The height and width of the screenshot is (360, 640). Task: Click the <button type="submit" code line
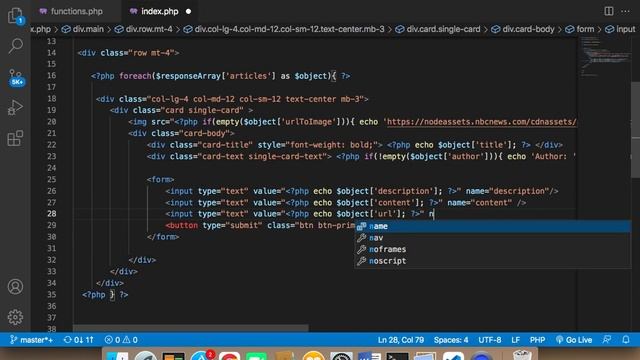(x=260, y=225)
